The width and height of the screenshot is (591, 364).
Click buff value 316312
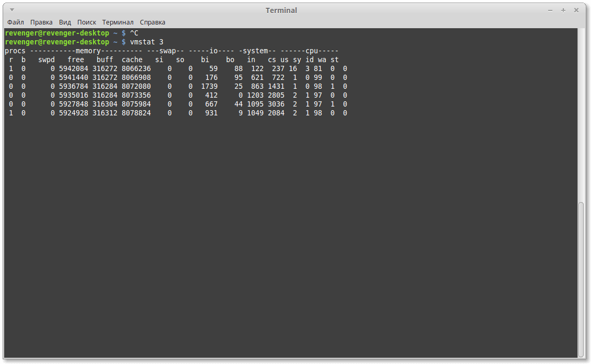[105, 113]
